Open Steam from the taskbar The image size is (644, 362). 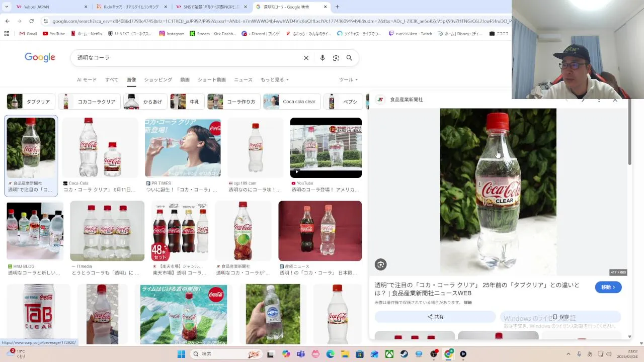pyautogui.click(x=405, y=354)
